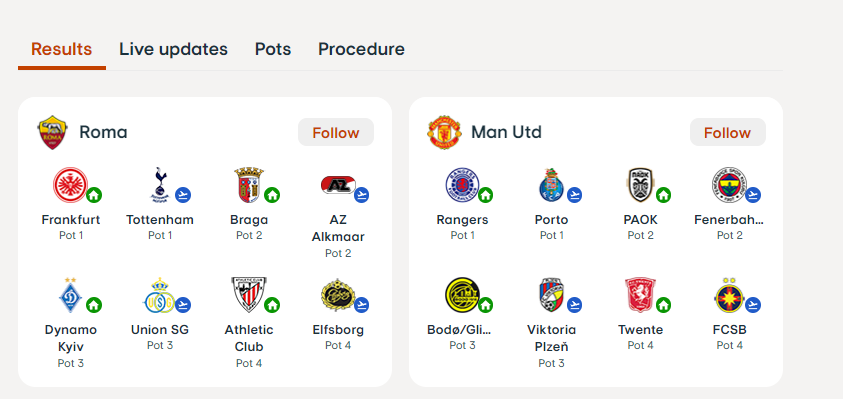Switch to the Live updates tab
The height and width of the screenshot is (399, 843).
coord(173,49)
